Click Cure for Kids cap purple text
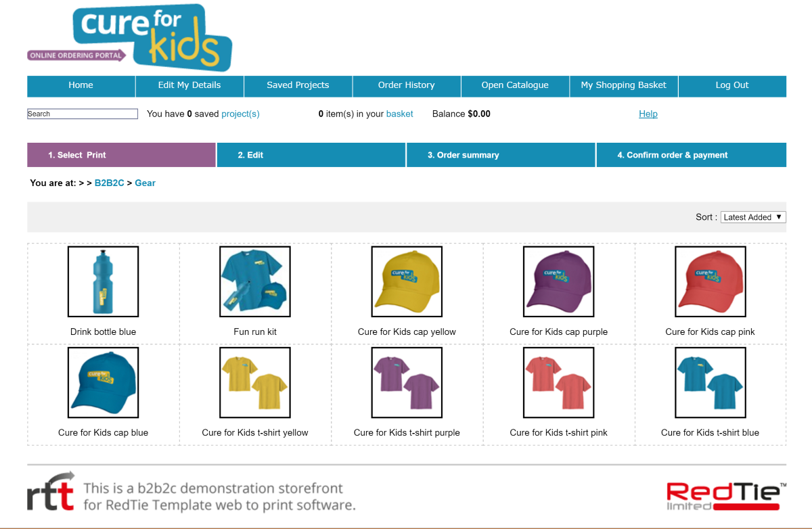Image resolution: width=812 pixels, height=529 pixels. pos(559,331)
